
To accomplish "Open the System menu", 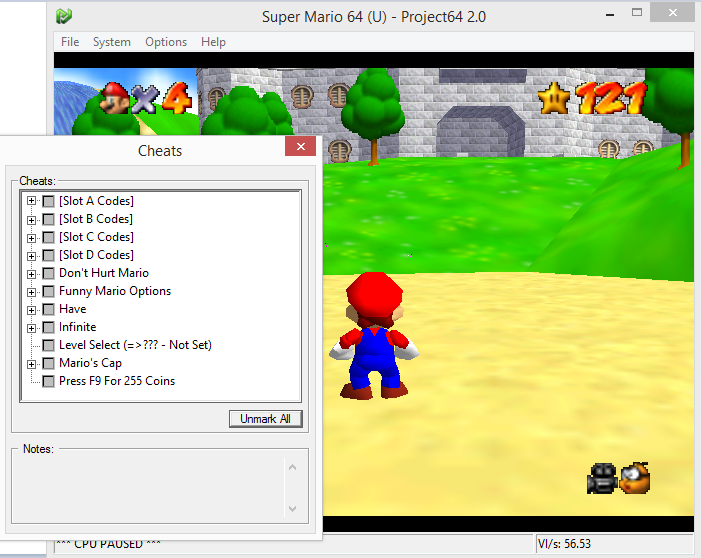I will 112,42.
